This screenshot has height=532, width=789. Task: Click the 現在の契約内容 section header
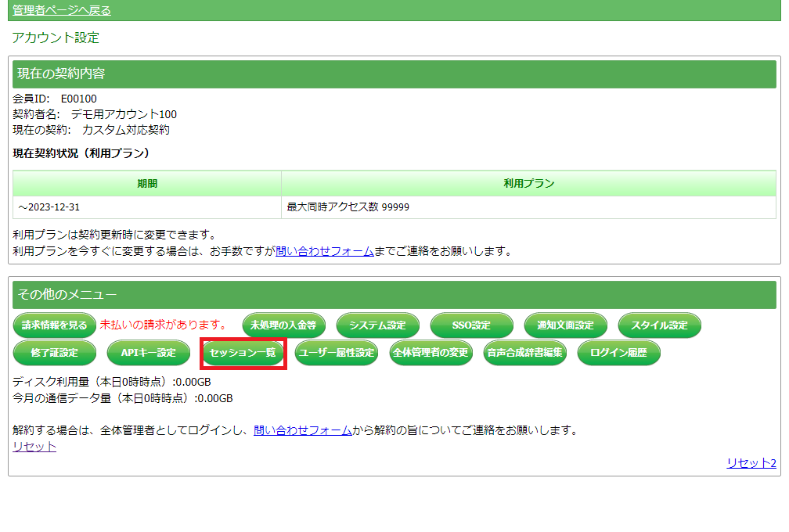[x=394, y=74]
